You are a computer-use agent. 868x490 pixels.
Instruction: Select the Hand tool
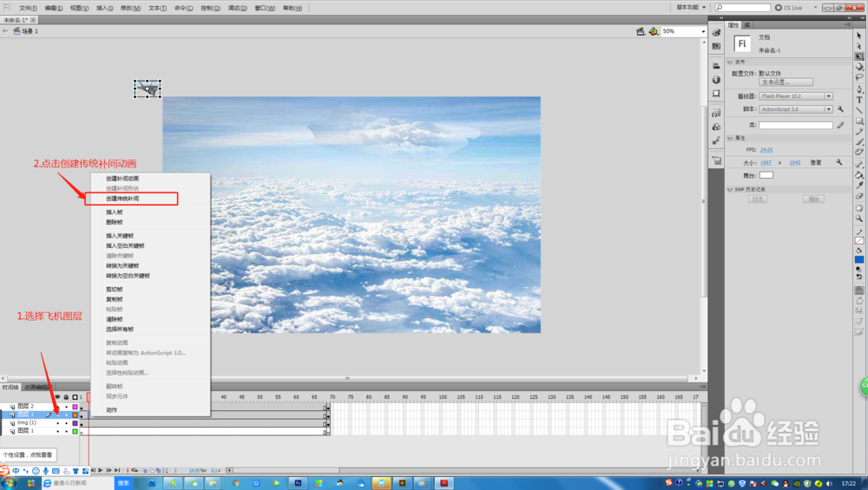tap(859, 208)
